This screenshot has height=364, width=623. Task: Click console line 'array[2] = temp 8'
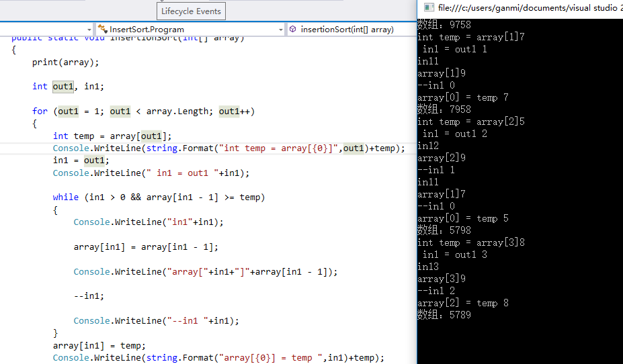click(463, 304)
